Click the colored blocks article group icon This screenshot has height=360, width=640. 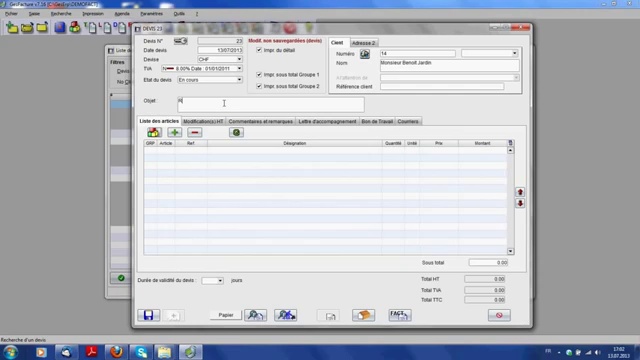[x=154, y=132]
